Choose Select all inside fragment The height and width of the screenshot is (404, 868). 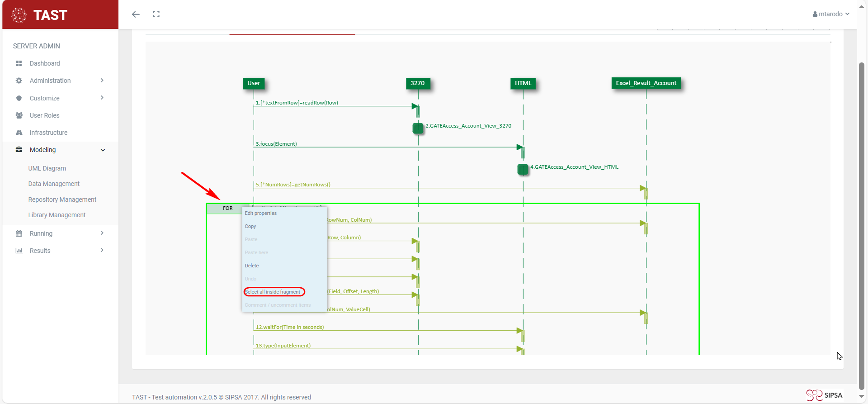[273, 292]
